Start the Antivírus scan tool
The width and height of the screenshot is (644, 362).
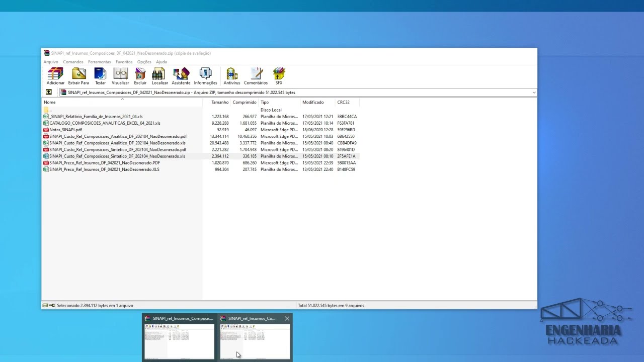click(x=232, y=76)
